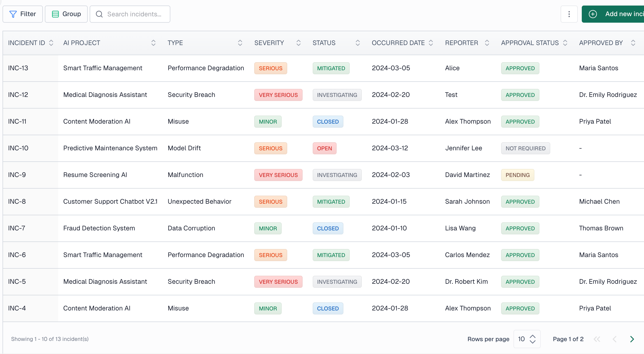Screen dimensions: 644x354
Task: Open the sort chevron on Incident ID column
Action: (x=51, y=43)
